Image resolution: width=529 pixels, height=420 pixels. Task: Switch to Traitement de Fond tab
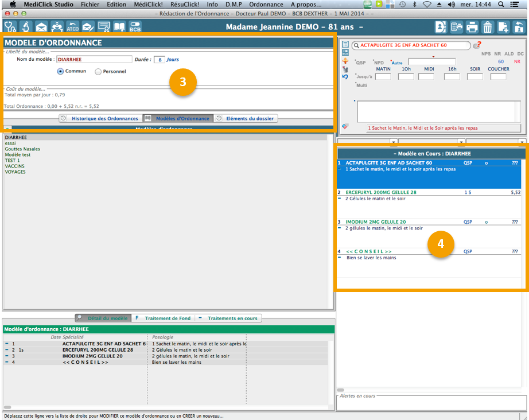(x=163, y=318)
